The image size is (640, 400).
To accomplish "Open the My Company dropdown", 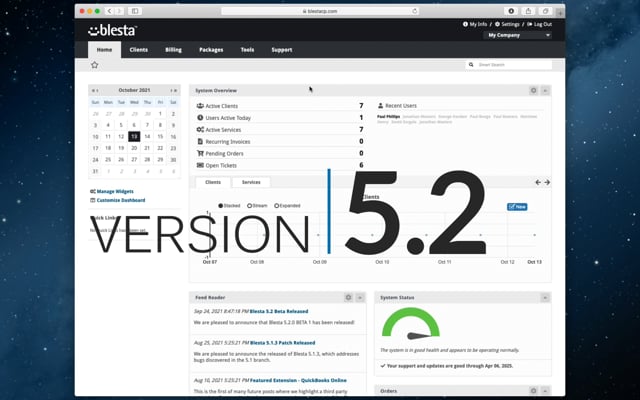I will tap(518, 35).
